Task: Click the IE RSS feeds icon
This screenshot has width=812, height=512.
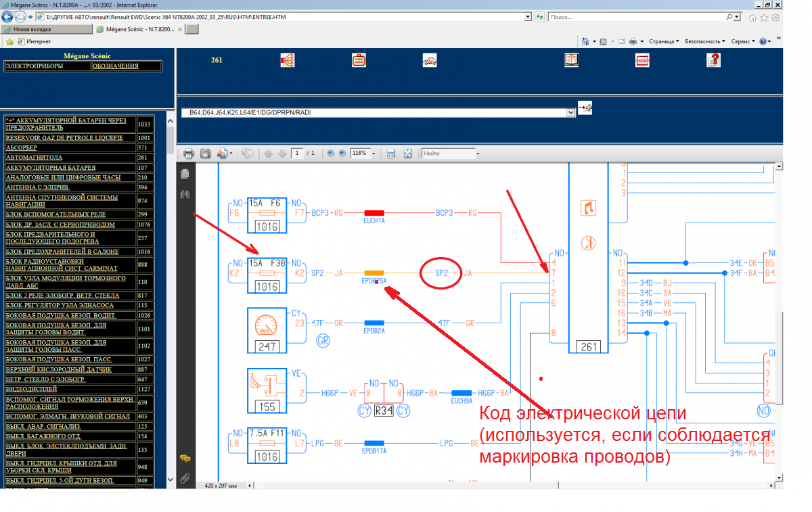Action: (603, 41)
